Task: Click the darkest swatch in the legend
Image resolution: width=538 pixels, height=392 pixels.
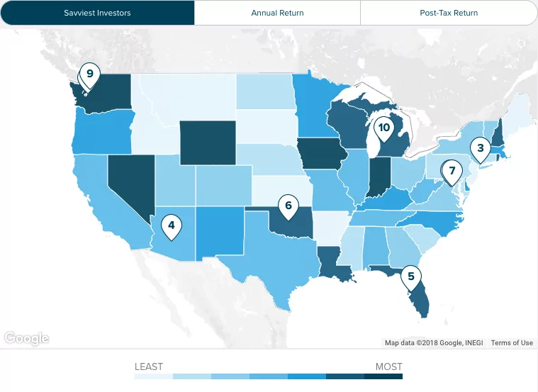Action: point(383,376)
